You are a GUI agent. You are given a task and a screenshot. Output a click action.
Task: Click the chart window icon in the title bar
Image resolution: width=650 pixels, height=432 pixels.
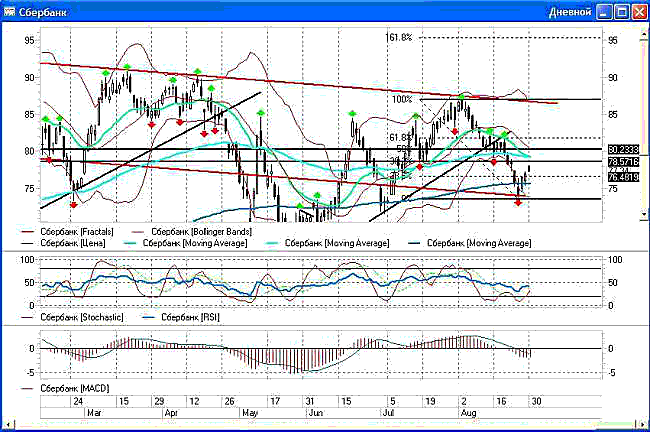[x=9, y=12]
